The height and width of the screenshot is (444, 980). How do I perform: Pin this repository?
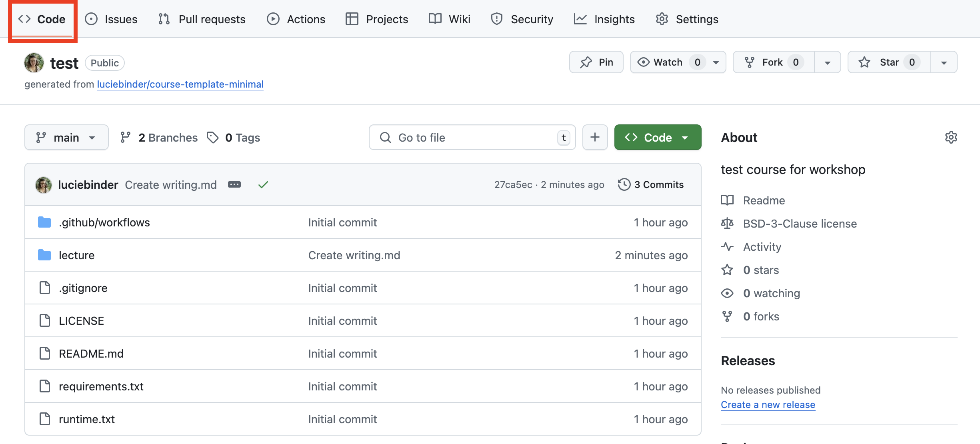(596, 62)
